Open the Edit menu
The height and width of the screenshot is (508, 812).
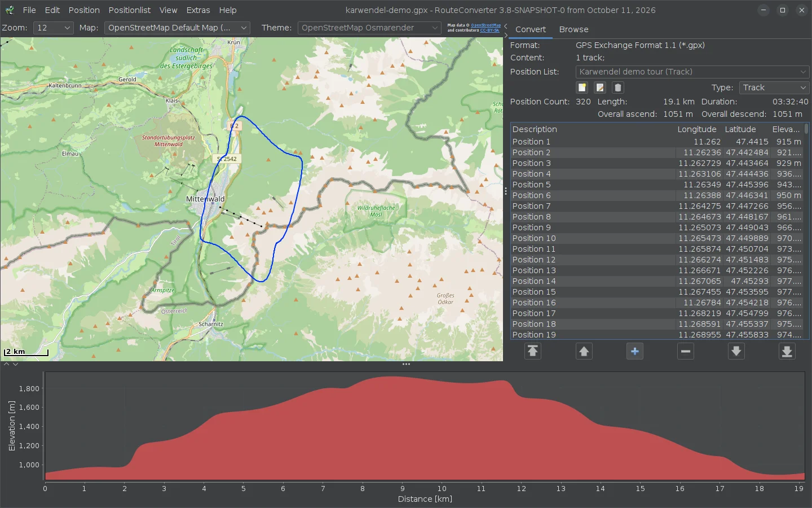52,10
